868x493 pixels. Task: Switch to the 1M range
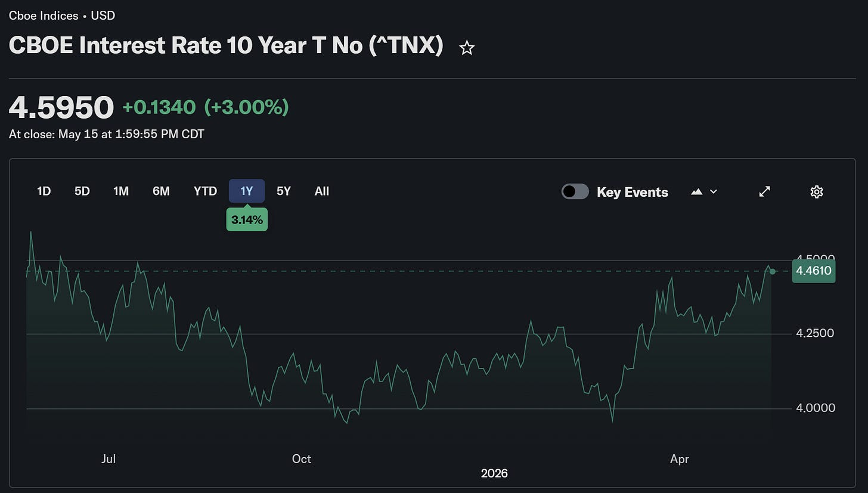coord(121,191)
